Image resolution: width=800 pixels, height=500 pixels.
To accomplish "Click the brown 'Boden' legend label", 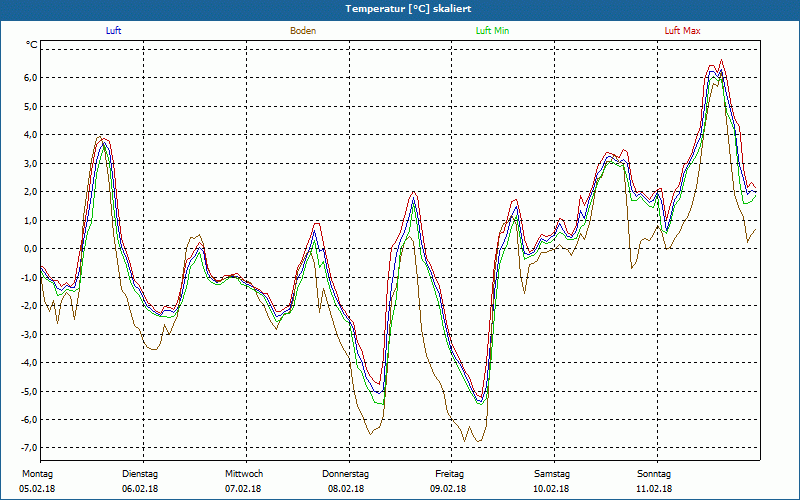I will click(x=303, y=31).
